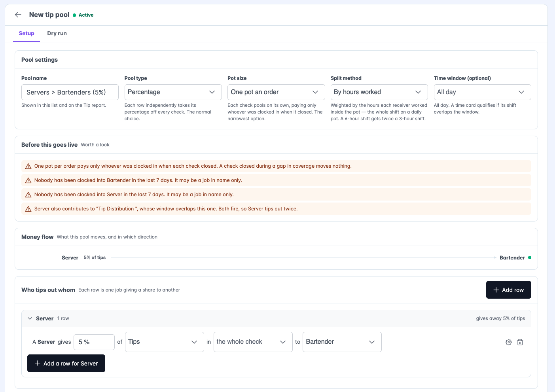
Task: Edit the 5 % percentage field
Action: pyautogui.click(x=94, y=342)
